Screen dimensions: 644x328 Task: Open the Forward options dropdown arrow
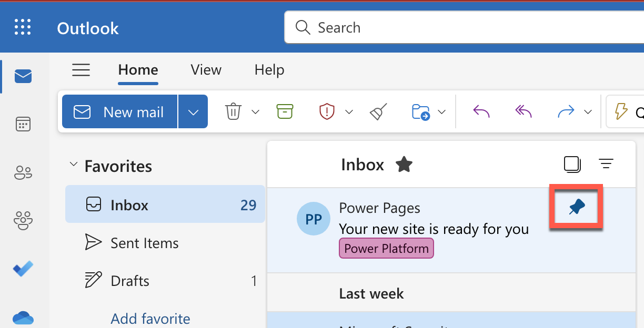click(x=588, y=111)
